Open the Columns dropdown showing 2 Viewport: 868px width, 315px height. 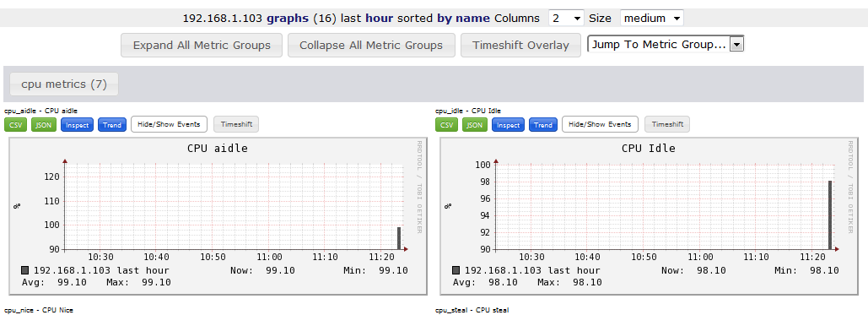click(566, 19)
